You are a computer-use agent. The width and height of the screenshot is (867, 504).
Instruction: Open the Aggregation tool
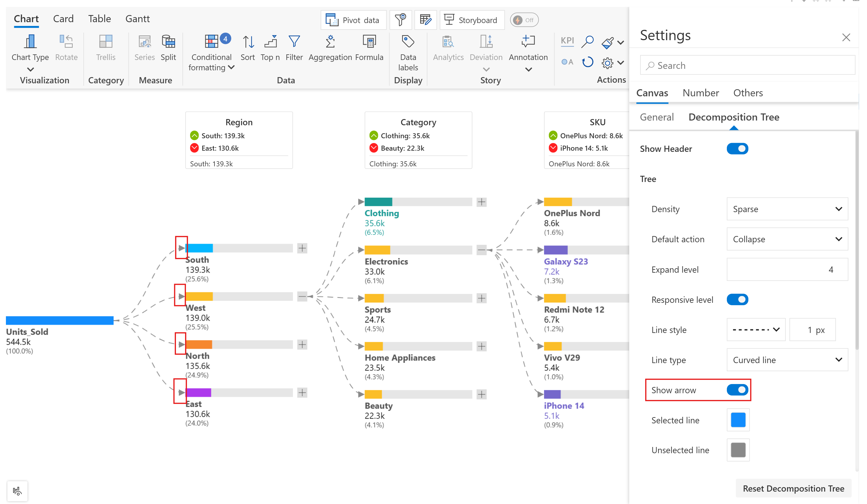[330, 42]
